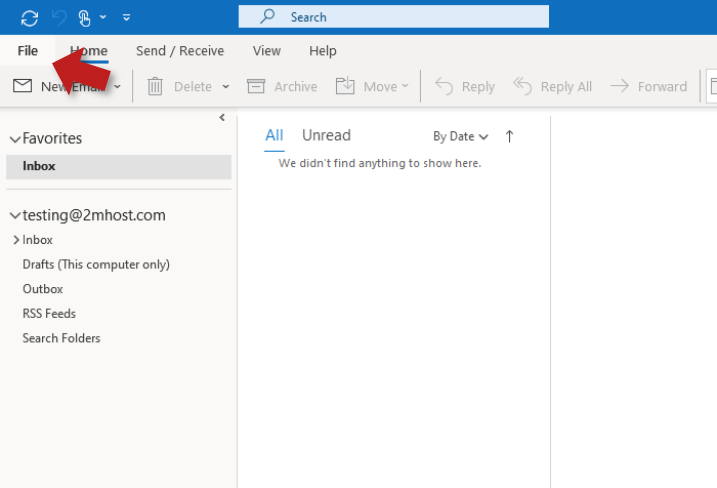Image resolution: width=717 pixels, height=488 pixels.
Task: Open the File menu
Action: [x=28, y=51]
